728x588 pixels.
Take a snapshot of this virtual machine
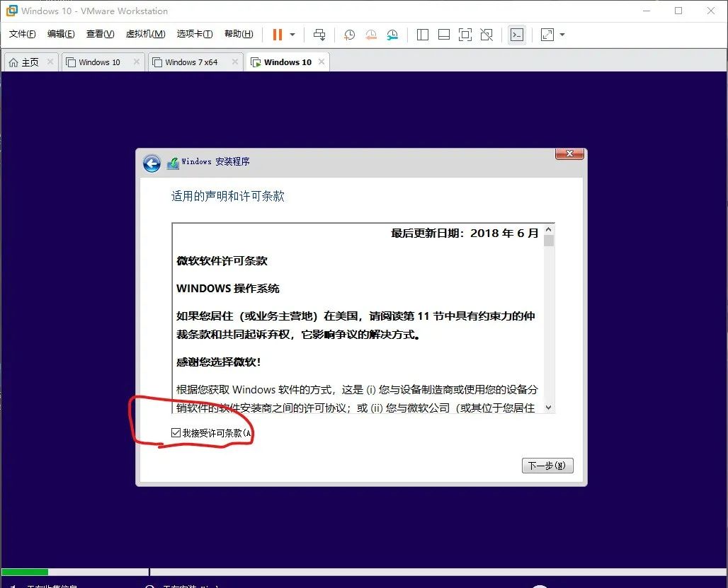click(349, 34)
